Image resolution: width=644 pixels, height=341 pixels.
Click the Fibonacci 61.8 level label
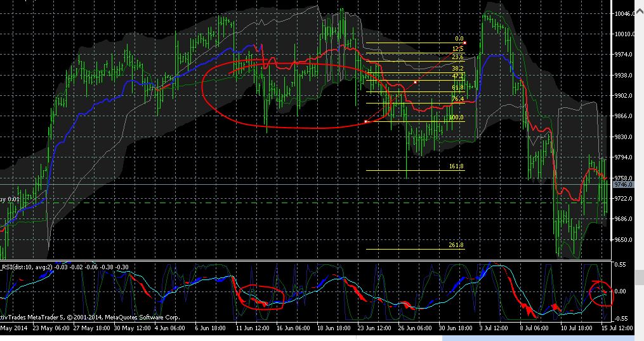(457, 88)
